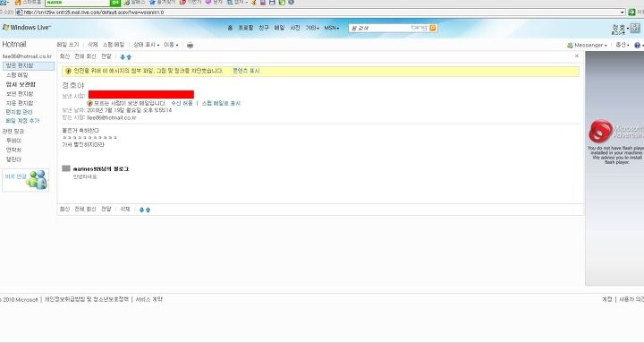Click the NAVER toolbar search input
The width and height of the screenshot is (644, 343).
tap(77, 3)
